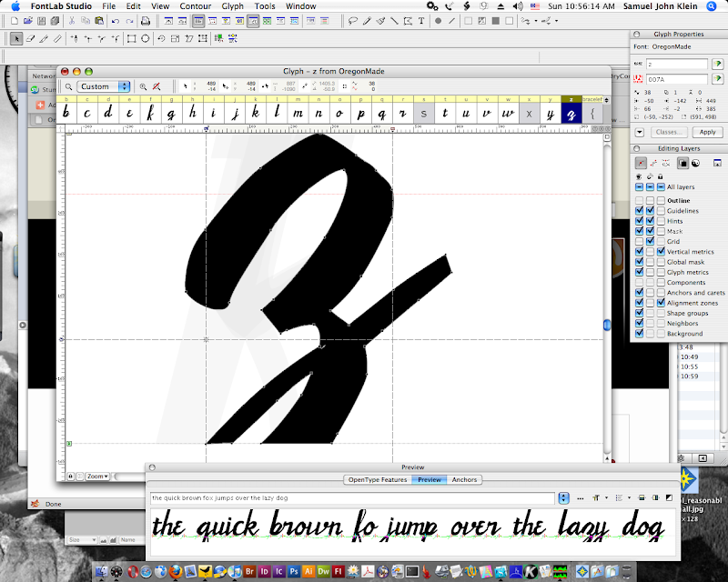Click the Classes... button
The image size is (728, 582).
coord(669,132)
